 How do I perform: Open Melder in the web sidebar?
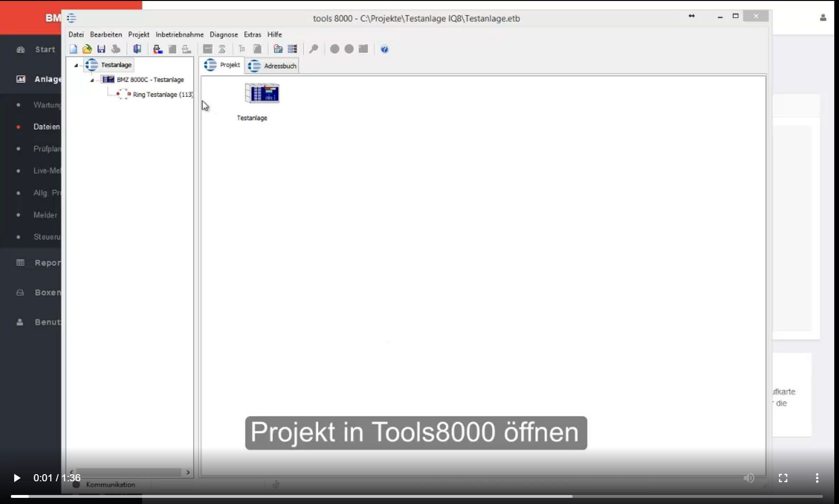coord(45,215)
